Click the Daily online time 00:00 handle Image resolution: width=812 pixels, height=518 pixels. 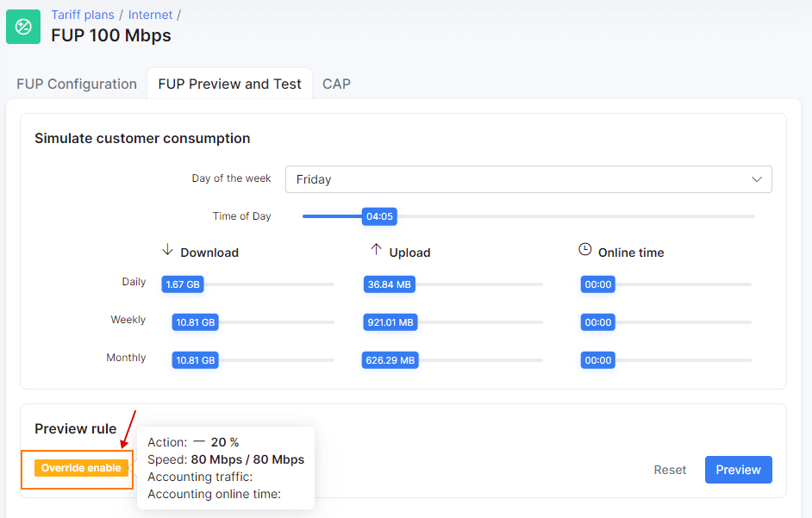[598, 284]
